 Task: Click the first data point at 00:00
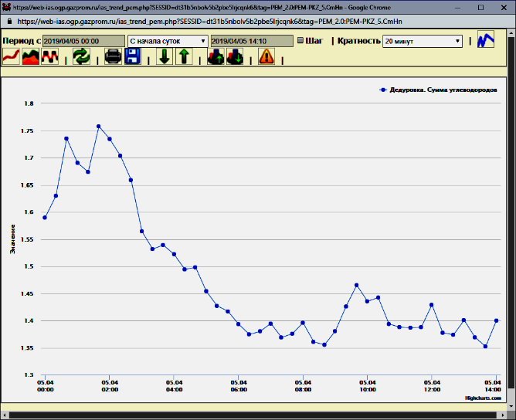tap(45, 218)
